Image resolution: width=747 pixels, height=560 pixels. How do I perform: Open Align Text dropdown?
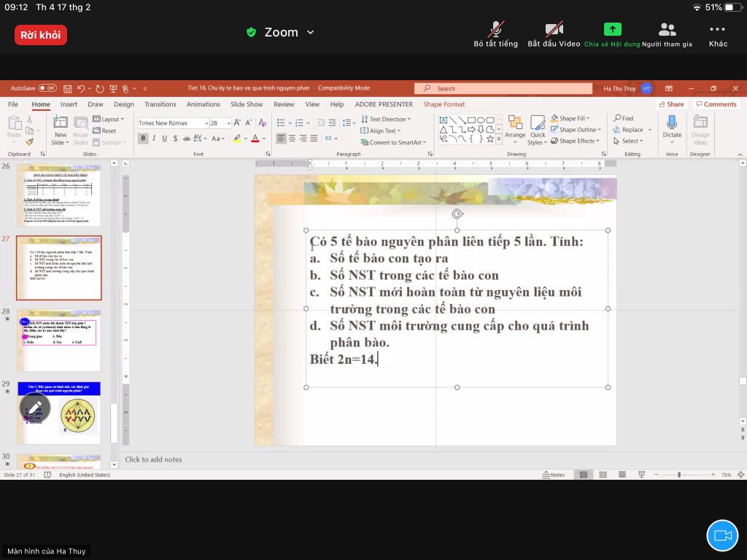point(381,131)
